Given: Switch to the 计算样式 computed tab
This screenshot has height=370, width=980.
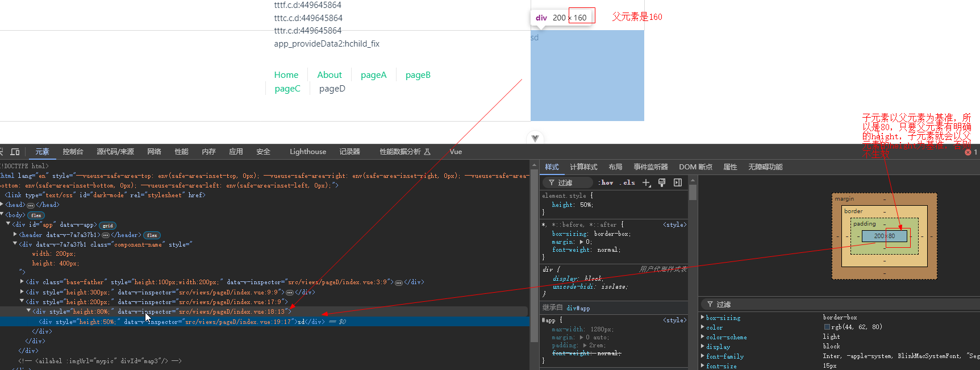Looking at the screenshot, I should 583,167.
